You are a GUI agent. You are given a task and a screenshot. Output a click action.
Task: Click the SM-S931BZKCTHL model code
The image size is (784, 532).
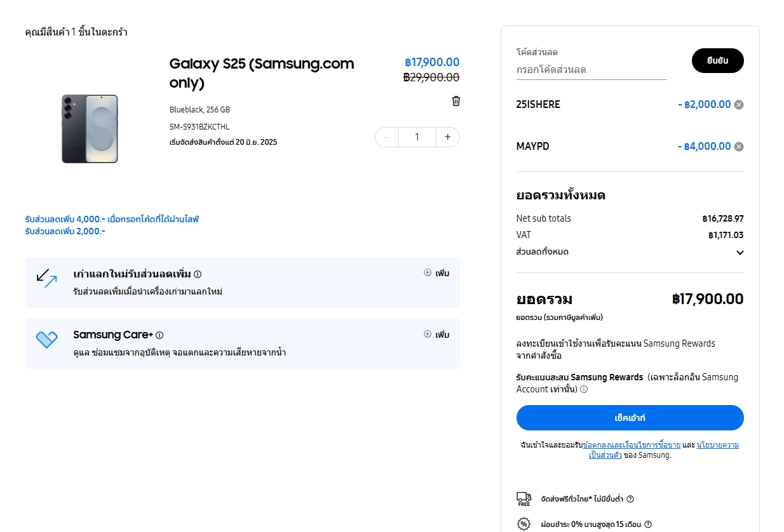[x=199, y=127]
